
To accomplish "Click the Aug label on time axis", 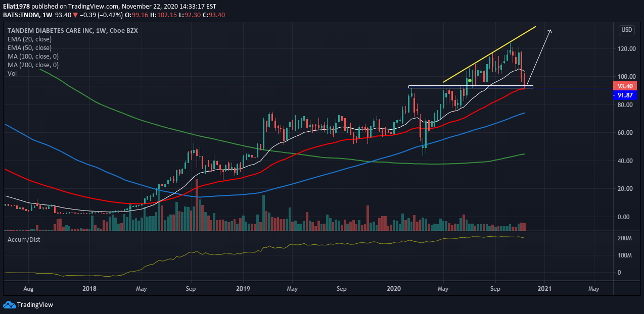I will pos(28,289).
